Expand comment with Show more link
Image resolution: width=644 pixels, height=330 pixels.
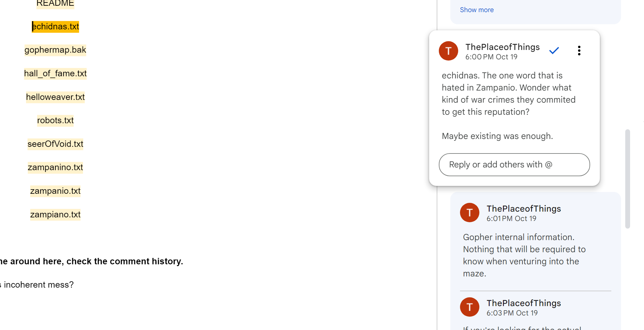[x=477, y=10]
